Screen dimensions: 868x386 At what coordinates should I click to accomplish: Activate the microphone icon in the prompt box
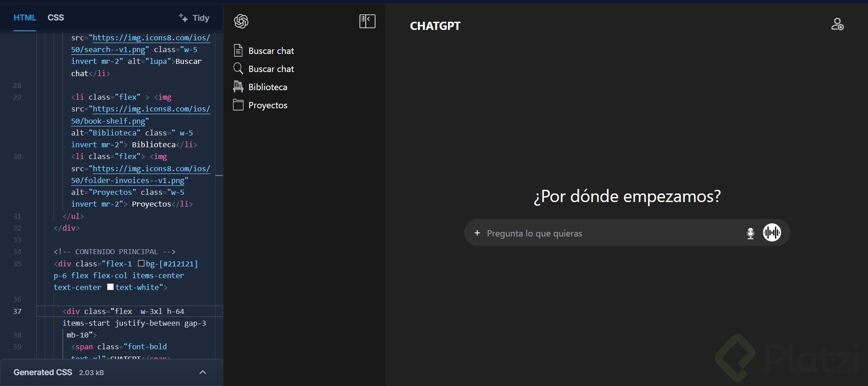tap(750, 233)
